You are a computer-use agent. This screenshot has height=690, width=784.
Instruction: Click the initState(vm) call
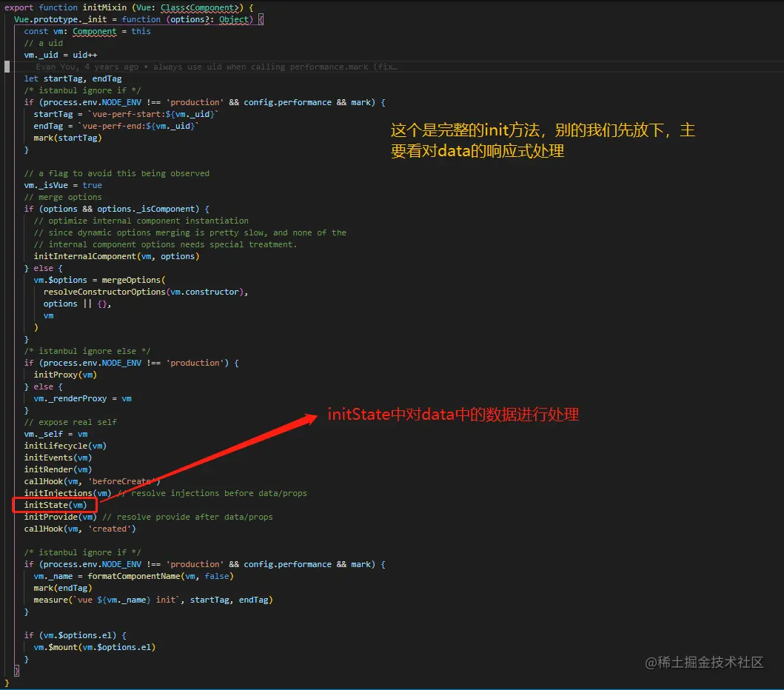56,505
